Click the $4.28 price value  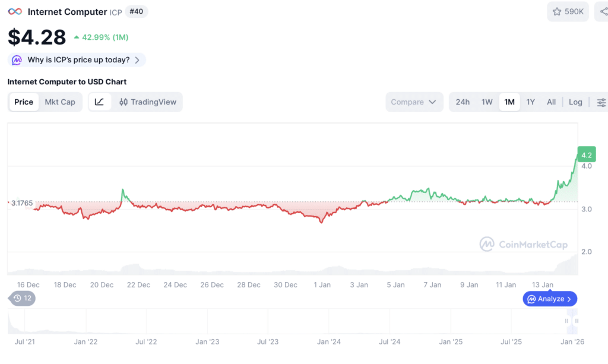[37, 37]
